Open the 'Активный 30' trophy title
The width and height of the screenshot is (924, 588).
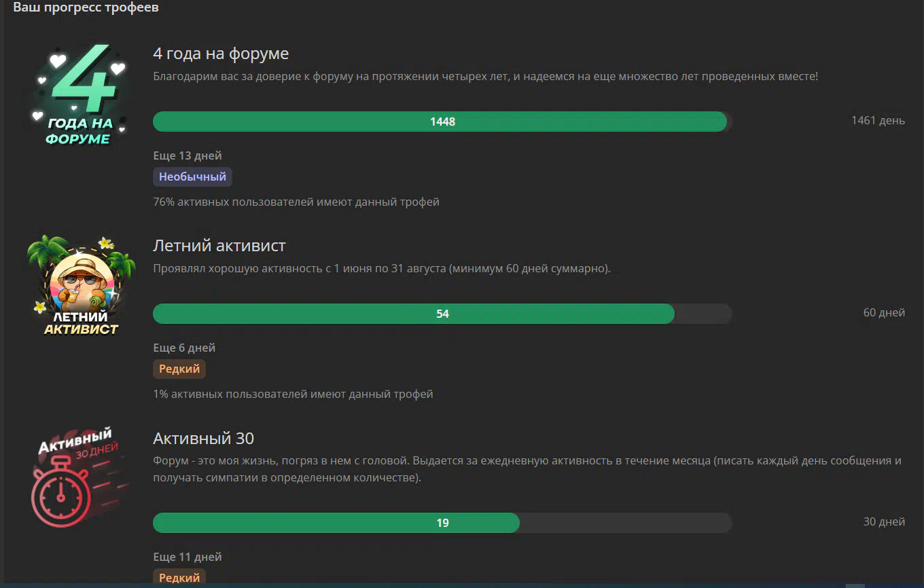(203, 438)
